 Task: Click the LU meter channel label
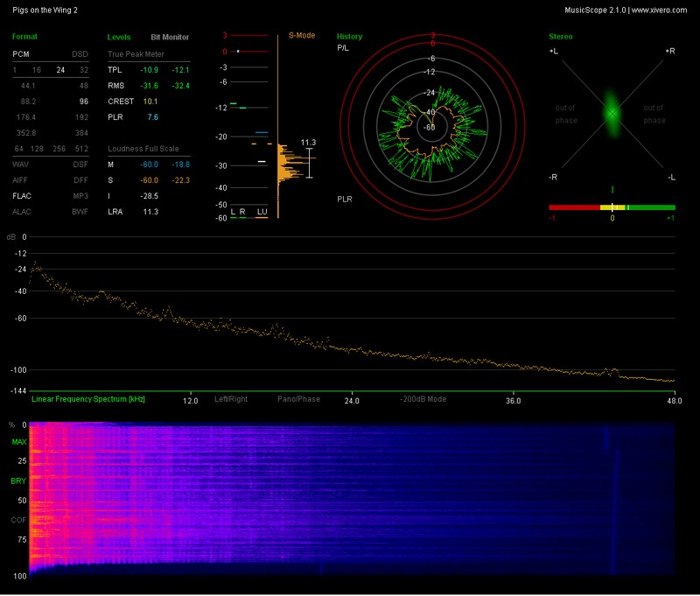(x=262, y=212)
